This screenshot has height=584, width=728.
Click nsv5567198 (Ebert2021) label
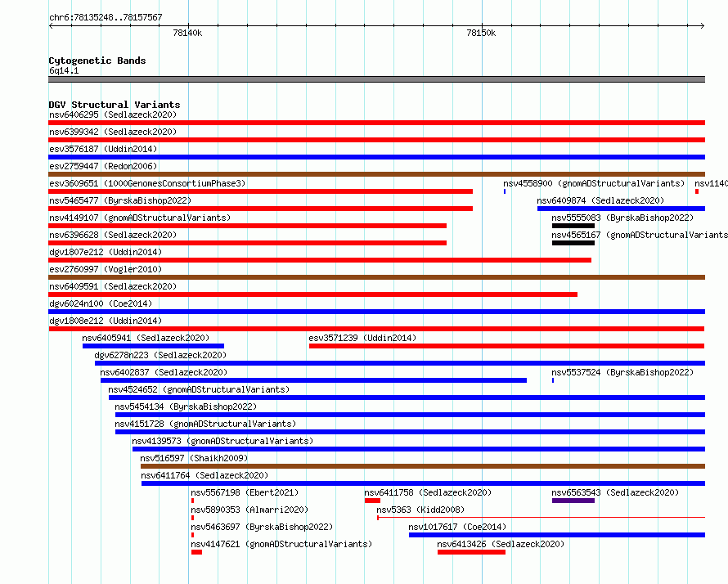[245, 492]
